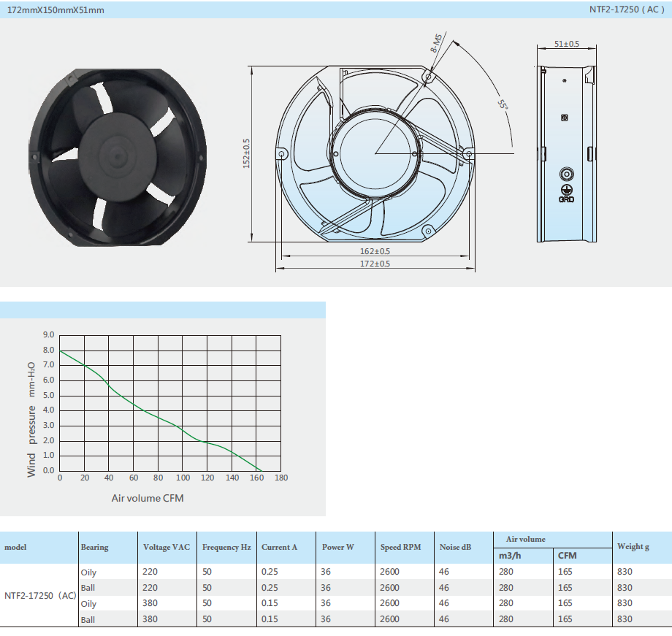This screenshot has height=636, width=672.
Task: Click the Speed RPM column header
Action: tap(400, 547)
